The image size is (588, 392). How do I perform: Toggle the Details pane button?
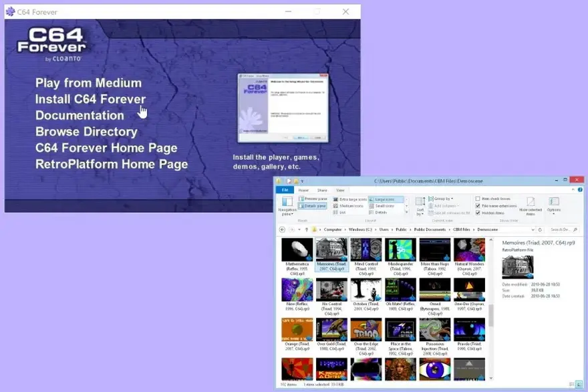(313, 206)
